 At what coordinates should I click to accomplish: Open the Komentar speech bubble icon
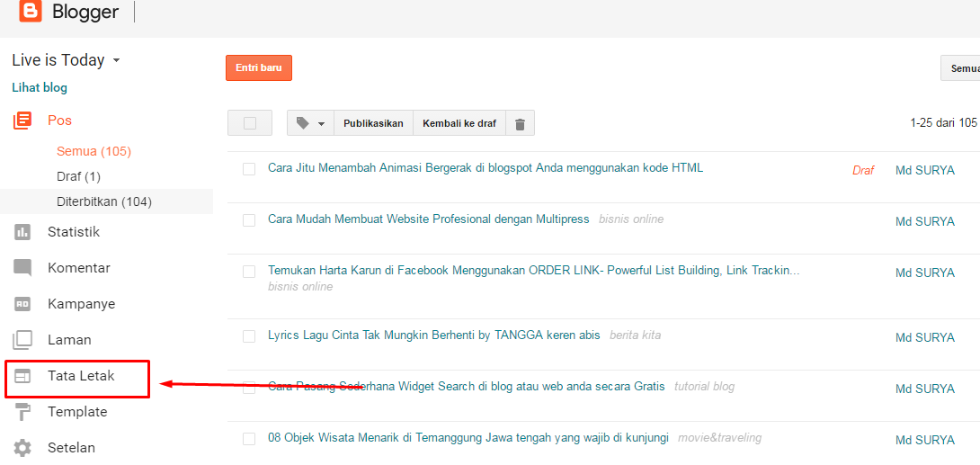click(22, 268)
